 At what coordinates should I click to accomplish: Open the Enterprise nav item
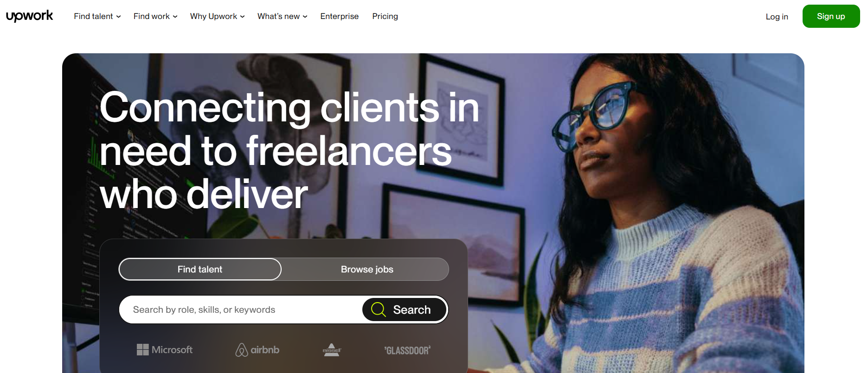point(340,16)
